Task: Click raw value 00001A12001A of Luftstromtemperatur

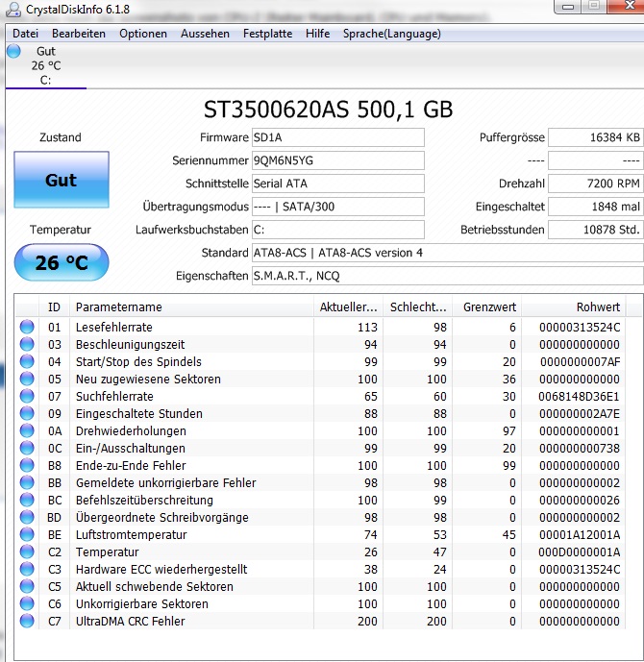Action: pos(580,534)
